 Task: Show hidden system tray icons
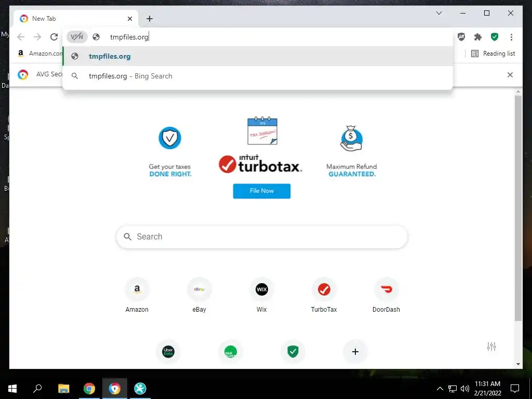[x=440, y=389]
